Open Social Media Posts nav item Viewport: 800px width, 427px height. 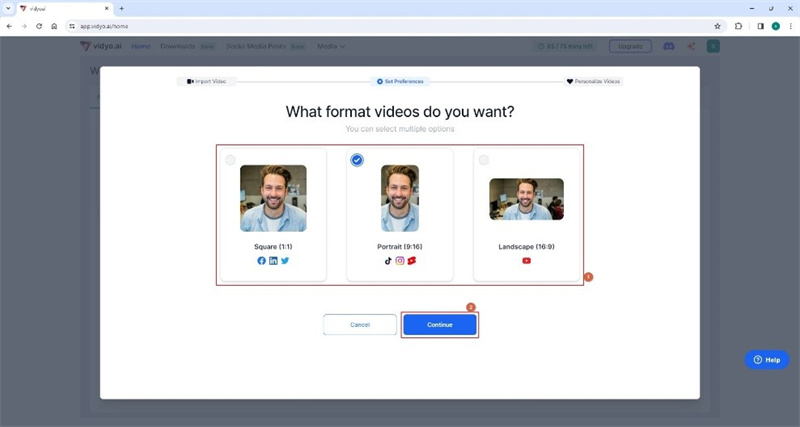click(x=256, y=46)
